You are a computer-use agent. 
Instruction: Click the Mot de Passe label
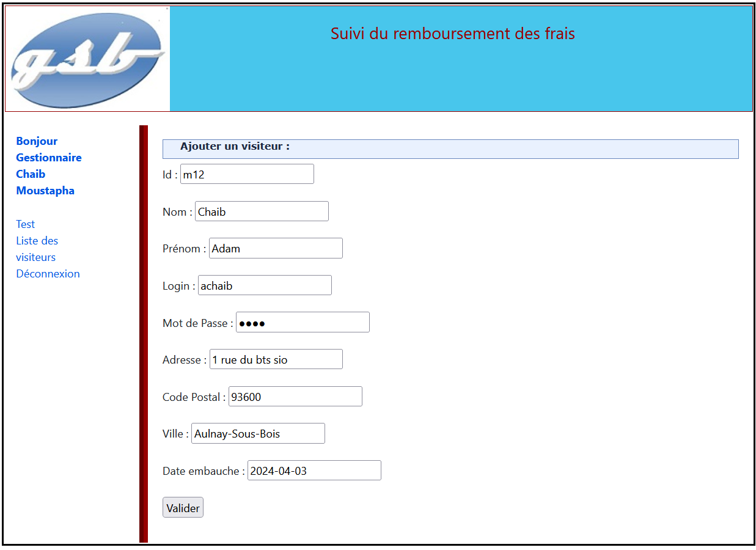click(x=197, y=323)
